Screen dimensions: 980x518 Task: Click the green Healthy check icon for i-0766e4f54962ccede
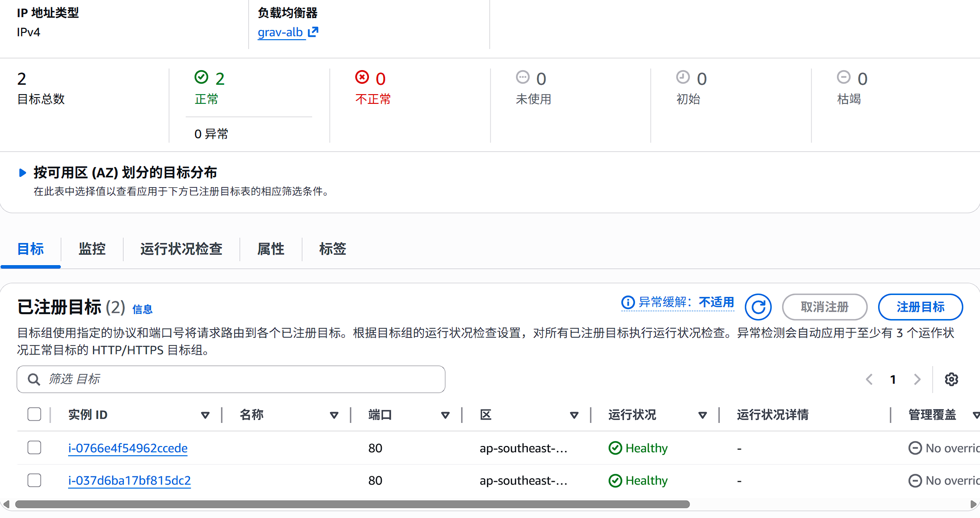coord(615,447)
